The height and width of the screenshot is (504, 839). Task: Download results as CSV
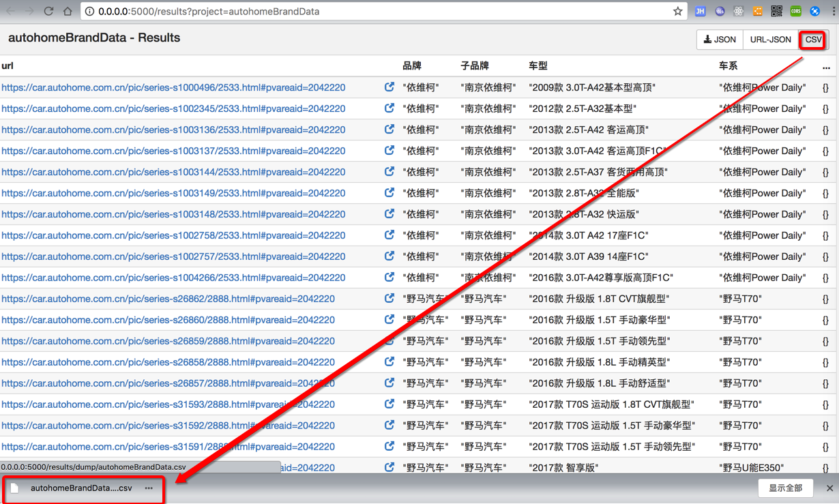813,40
